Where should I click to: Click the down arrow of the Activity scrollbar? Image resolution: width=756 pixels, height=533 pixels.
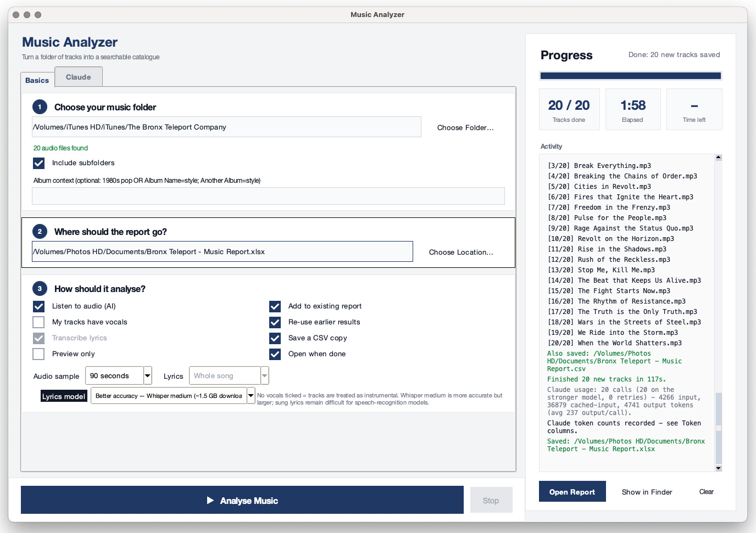point(718,468)
